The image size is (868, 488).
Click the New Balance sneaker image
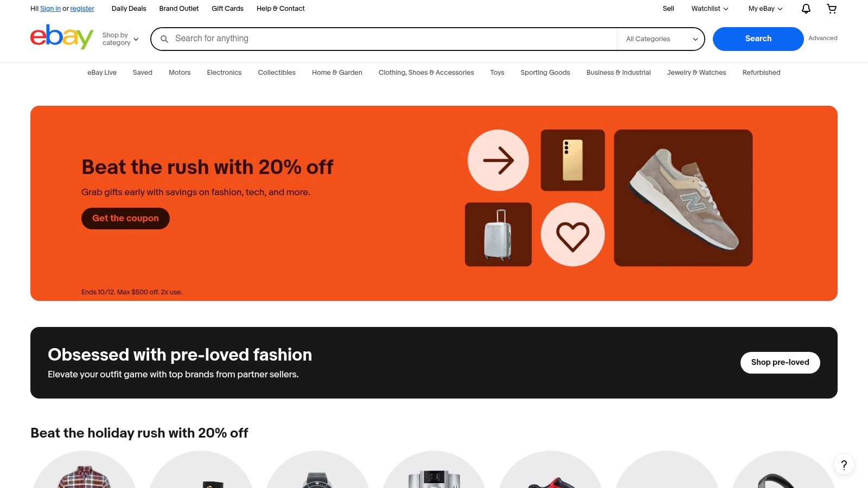(683, 198)
